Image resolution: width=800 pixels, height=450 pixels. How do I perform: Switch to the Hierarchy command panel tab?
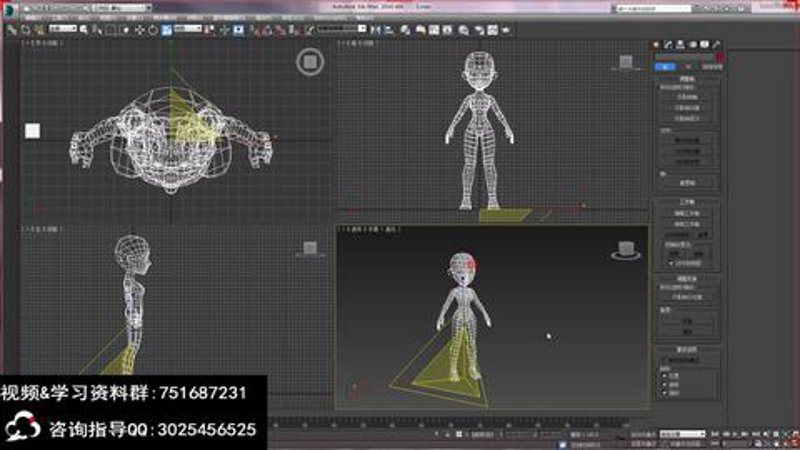tap(681, 45)
